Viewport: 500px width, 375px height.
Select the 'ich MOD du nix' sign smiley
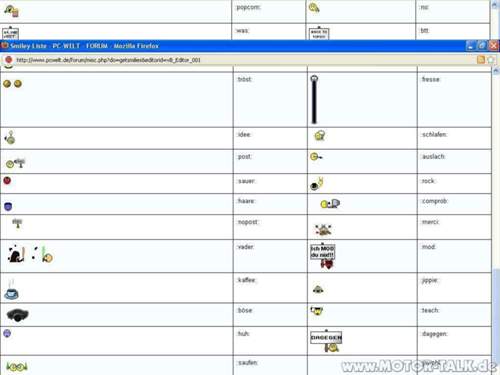point(323,256)
